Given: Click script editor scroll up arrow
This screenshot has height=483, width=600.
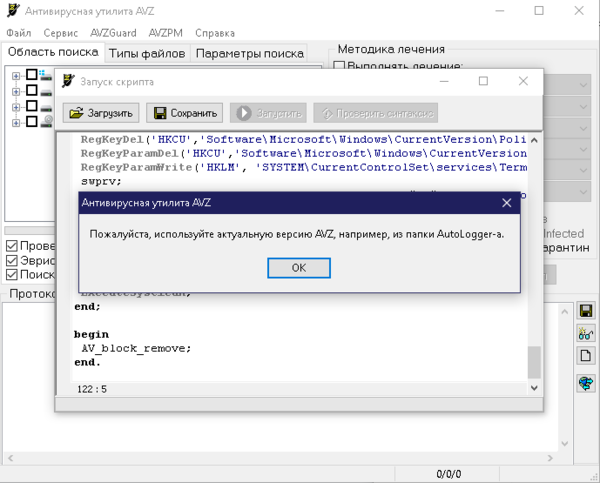Looking at the screenshot, I should (534, 140).
